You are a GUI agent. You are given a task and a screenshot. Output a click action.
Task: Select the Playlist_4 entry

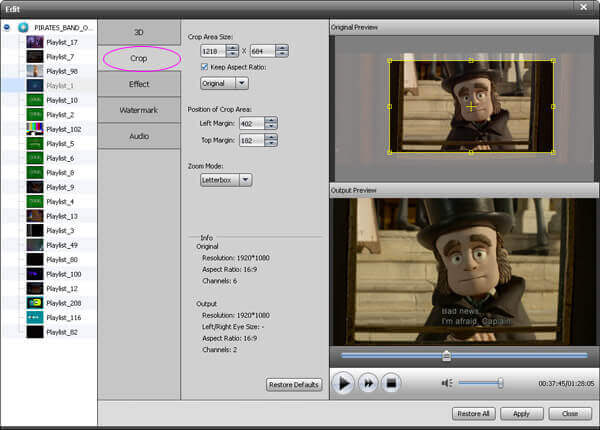60,202
